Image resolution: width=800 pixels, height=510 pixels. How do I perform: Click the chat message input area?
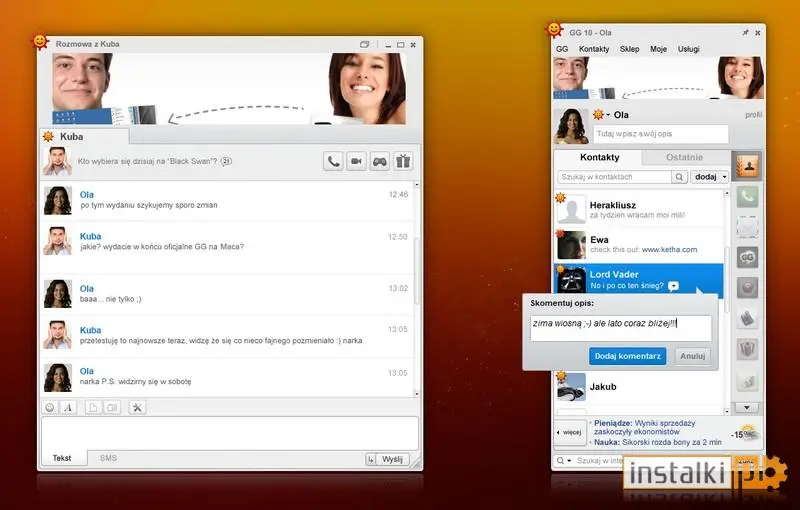tap(230, 433)
